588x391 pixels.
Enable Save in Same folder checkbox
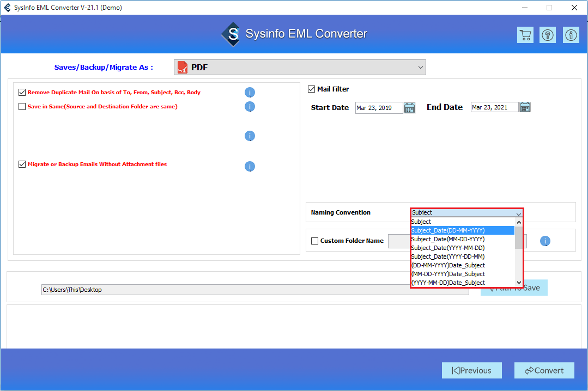click(22, 107)
